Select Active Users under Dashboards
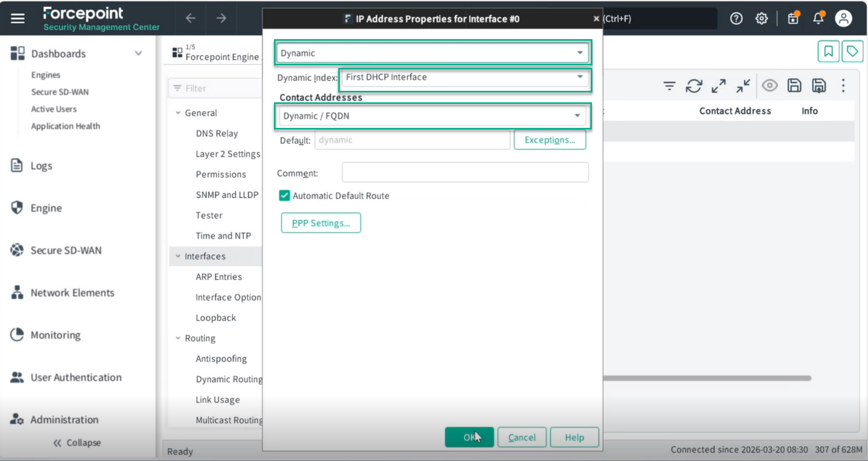Screen dimensions: 868x461 pyautogui.click(x=54, y=109)
